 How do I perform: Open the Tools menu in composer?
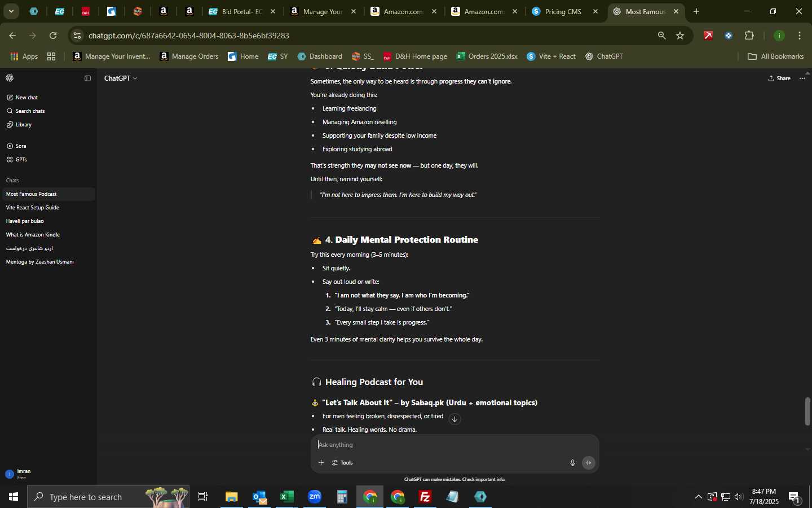click(x=342, y=463)
